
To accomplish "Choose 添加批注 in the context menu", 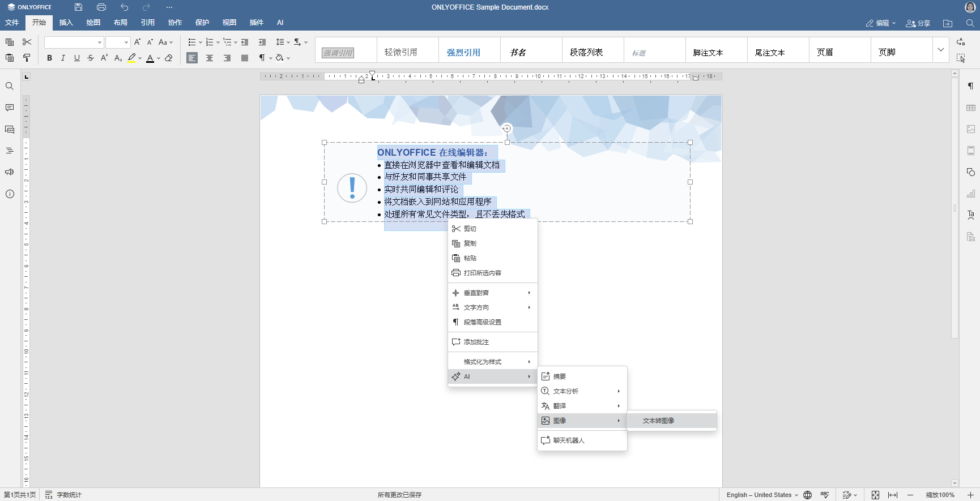I will coord(492,342).
